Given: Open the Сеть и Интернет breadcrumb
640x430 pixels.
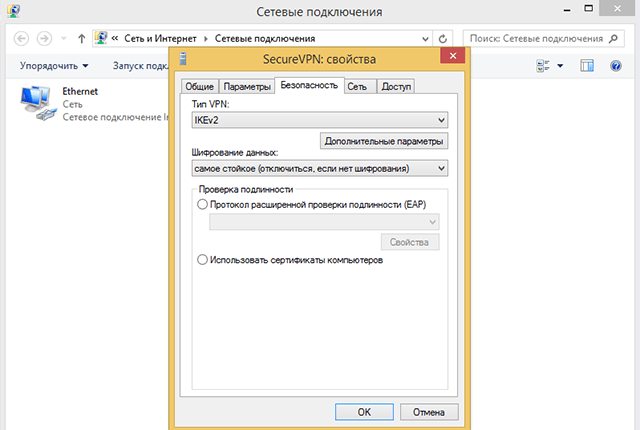Looking at the screenshot, I should pyautogui.click(x=160, y=39).
